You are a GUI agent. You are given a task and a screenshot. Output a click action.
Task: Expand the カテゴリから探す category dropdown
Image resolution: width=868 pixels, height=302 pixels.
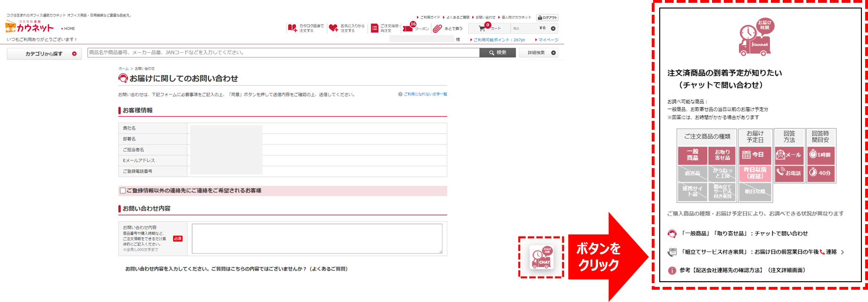pos(44,54)
